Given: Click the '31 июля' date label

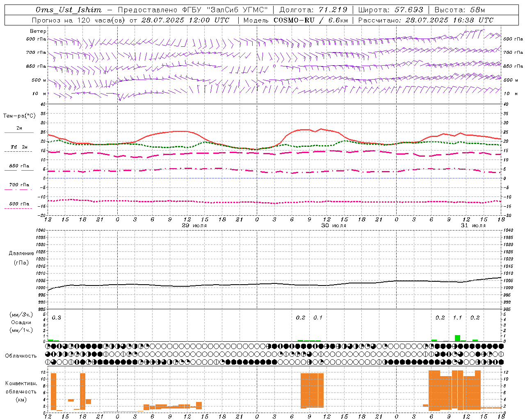Looking at the screenshot, I should (x=473, y=226).
